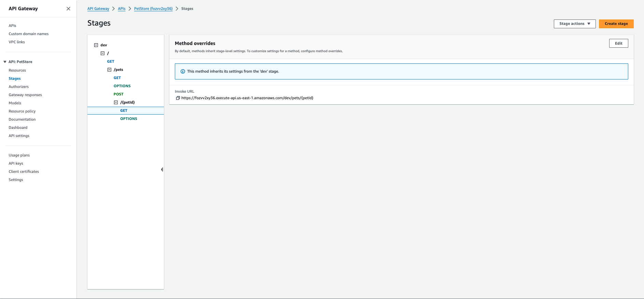Click the Create stage button
This screenshot has width=644, height=299.
point(616,24)
